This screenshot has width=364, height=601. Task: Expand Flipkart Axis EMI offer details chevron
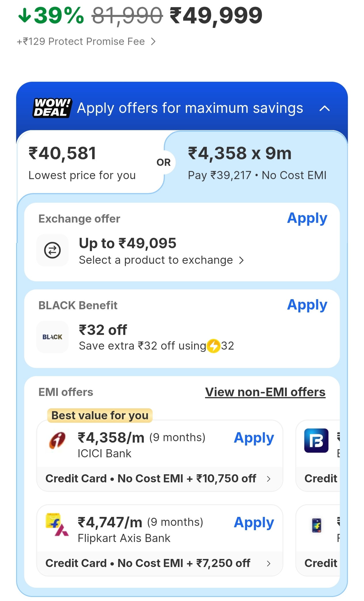pos(269,564)
